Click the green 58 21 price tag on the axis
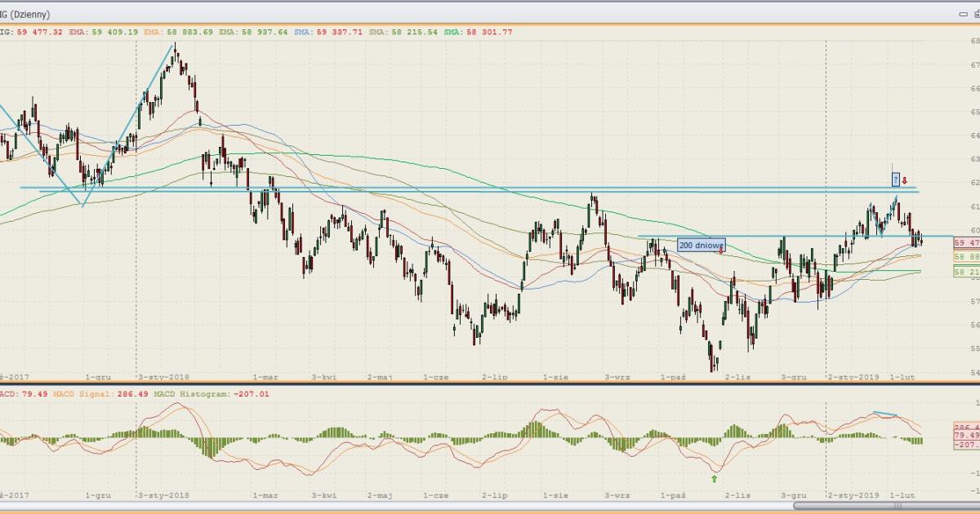980x514 pixels. (x=964, y=272)
